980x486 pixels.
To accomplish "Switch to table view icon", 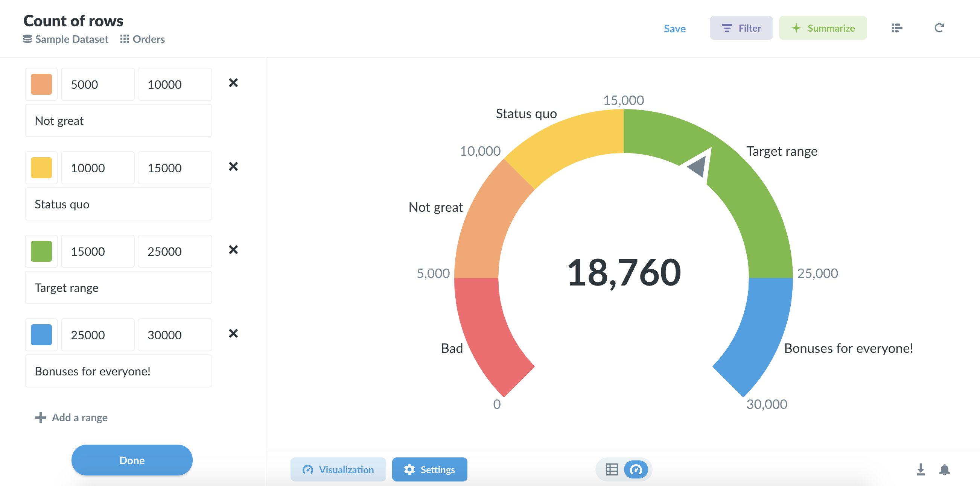I will click(611, 470).
